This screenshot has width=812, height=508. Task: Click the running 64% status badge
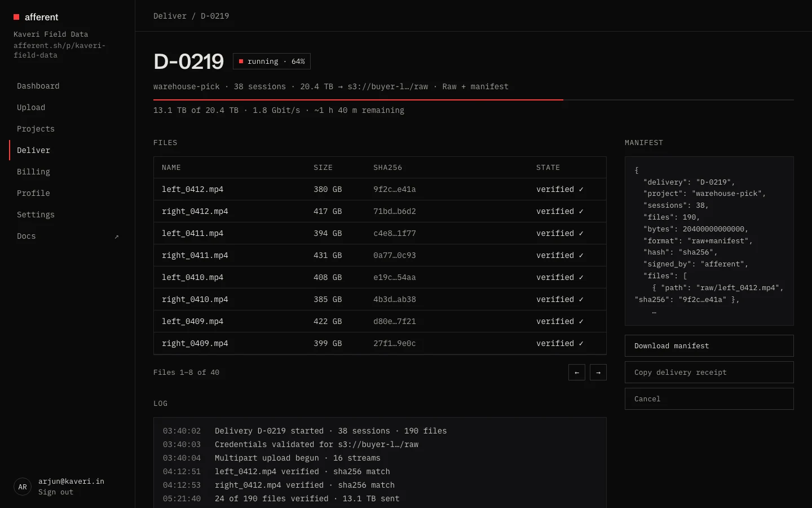(x=272, y=62)
